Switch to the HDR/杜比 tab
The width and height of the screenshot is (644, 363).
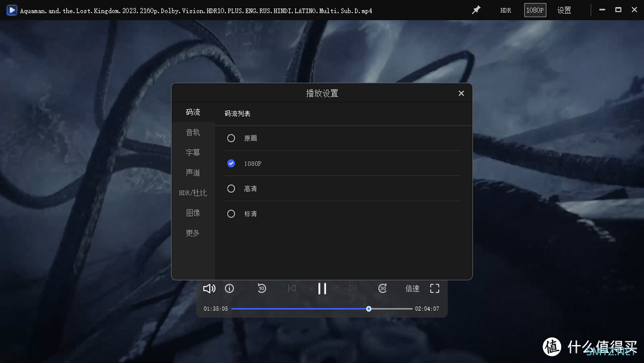(193, 193)
